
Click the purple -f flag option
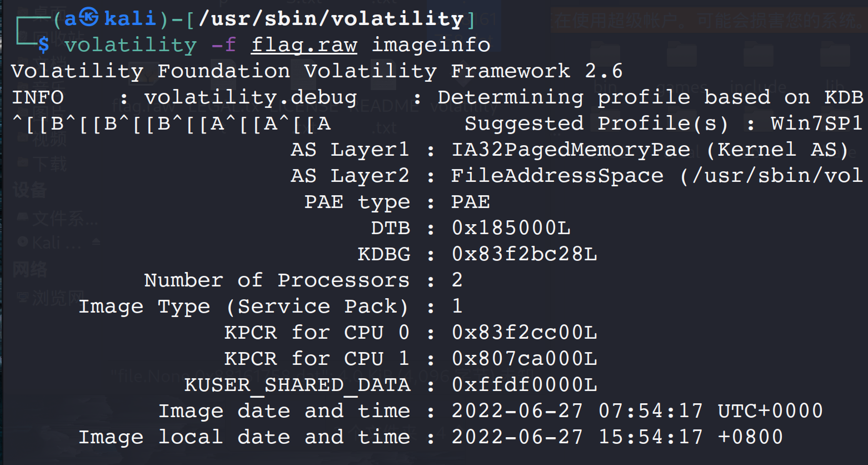pyautogui.click(x=223, y=45)
